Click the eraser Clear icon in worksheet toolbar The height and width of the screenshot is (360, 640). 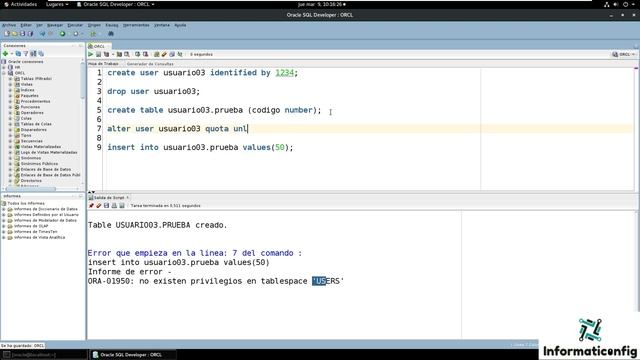(x=164, y=54)
